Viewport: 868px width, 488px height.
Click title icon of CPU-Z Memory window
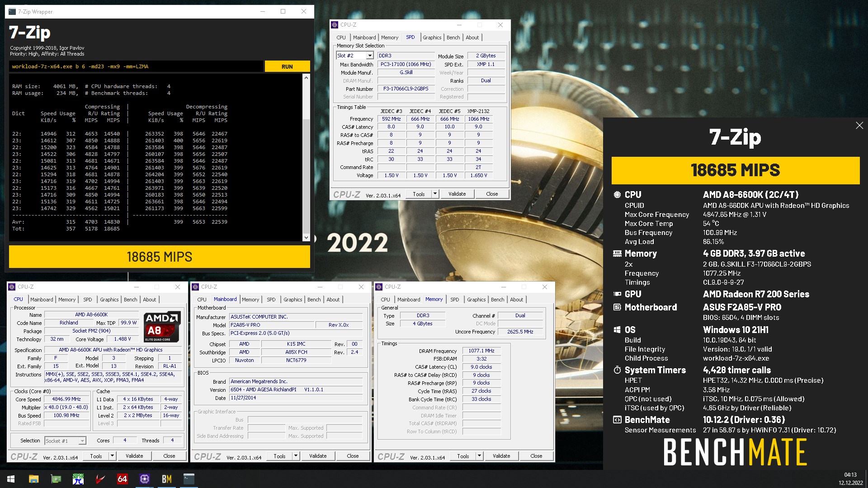(x=379, y=287)
